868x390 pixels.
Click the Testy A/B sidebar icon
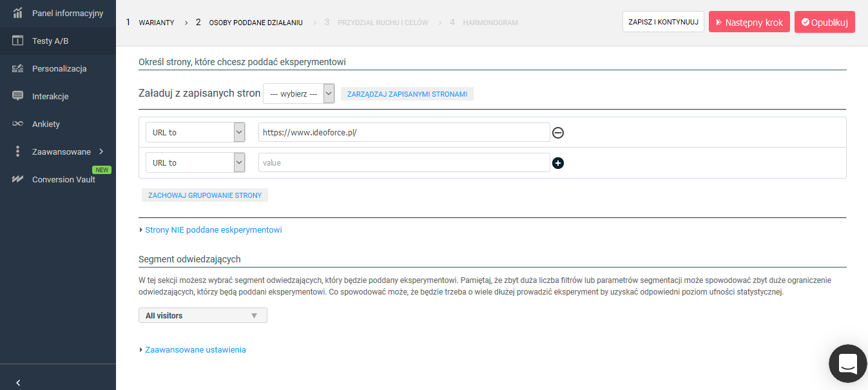(x=18, y=41)
